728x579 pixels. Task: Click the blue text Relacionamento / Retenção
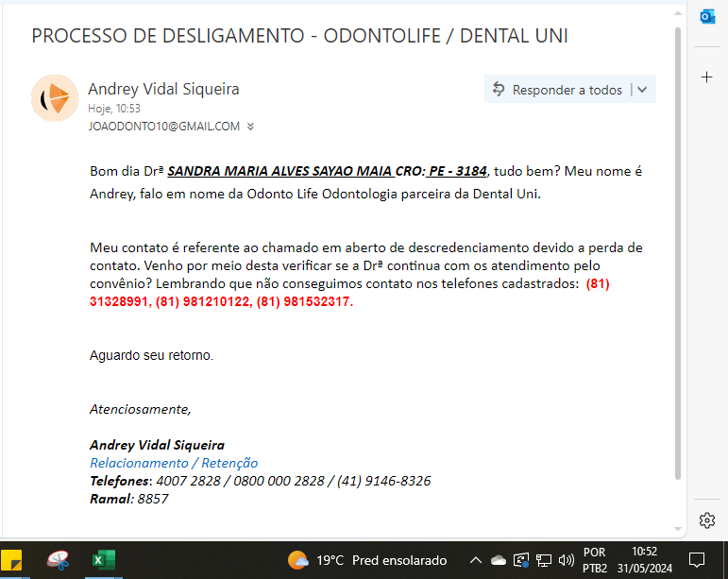(174, 463)
